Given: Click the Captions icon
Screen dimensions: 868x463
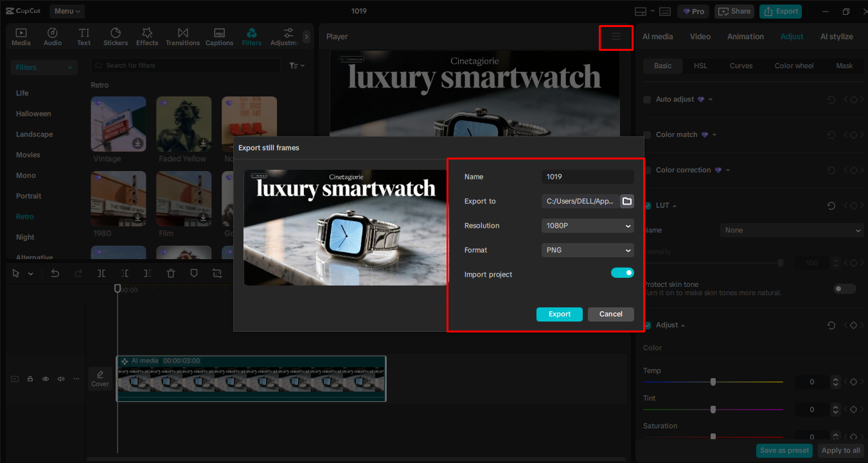Looking at the screenshot, I should pyautogui.click(x=219, y=35).
